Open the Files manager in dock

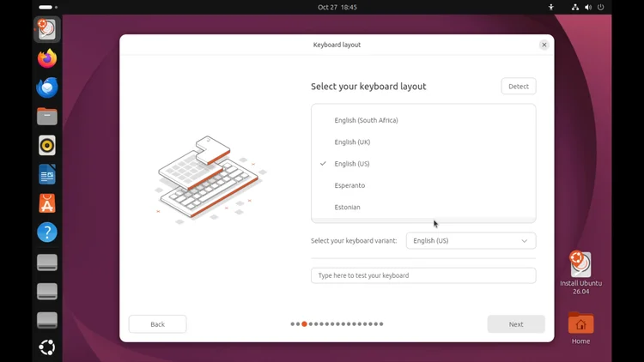click(x=47, y=116)
